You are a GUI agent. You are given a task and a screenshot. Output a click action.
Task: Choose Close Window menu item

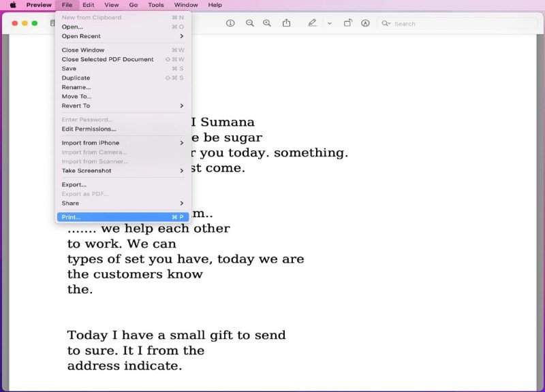tap(123, 50)
